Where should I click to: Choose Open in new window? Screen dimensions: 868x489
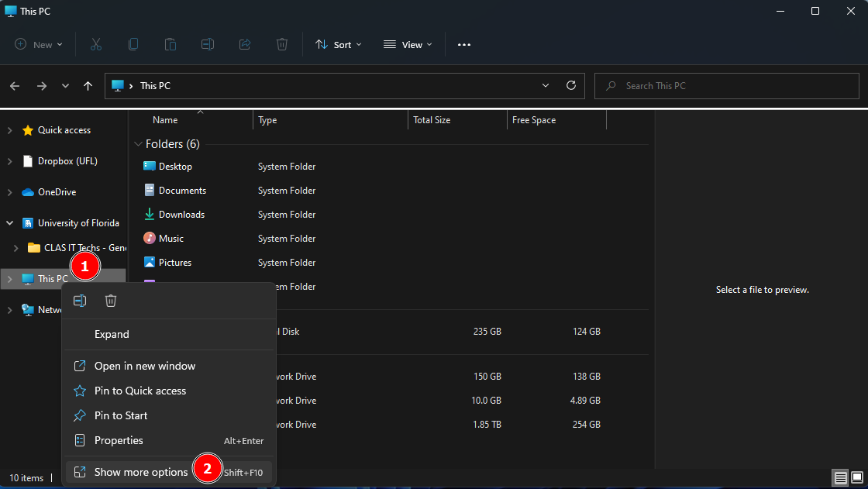[x=170, y=366]
